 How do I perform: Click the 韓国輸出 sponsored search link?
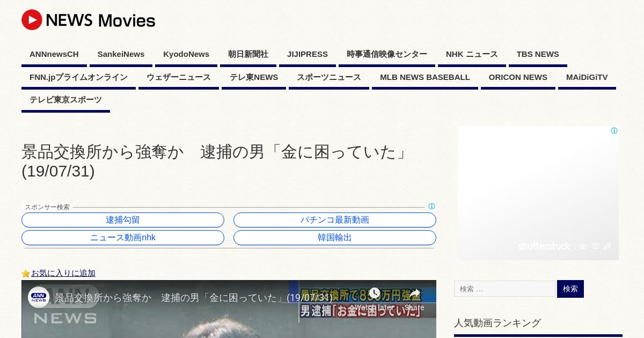click(x=335, y=238)
